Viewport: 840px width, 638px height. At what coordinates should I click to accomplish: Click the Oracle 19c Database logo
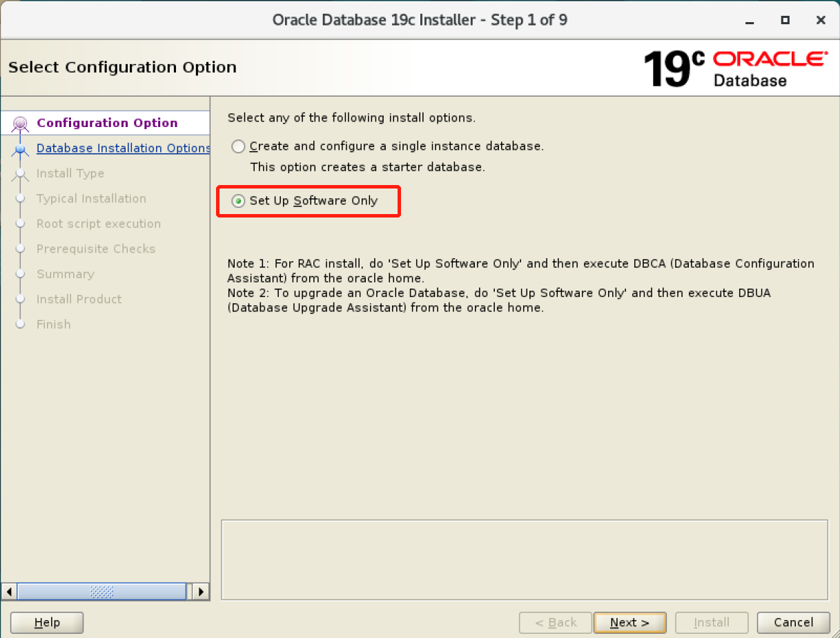click(x=734, y=68)
